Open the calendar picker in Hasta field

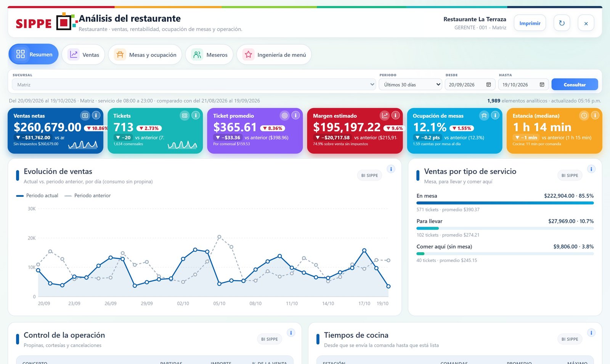click(542, 85)
